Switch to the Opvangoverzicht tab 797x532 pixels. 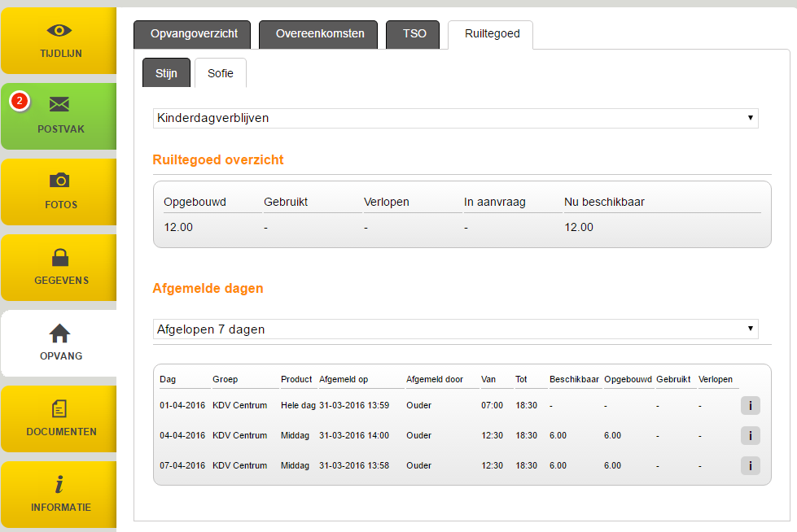pos(194,35)
